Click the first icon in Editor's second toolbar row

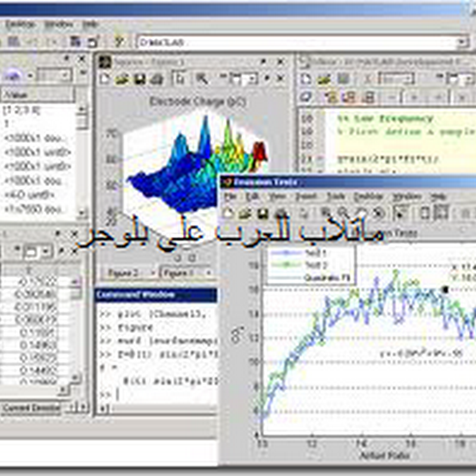[x=306, y=98]
